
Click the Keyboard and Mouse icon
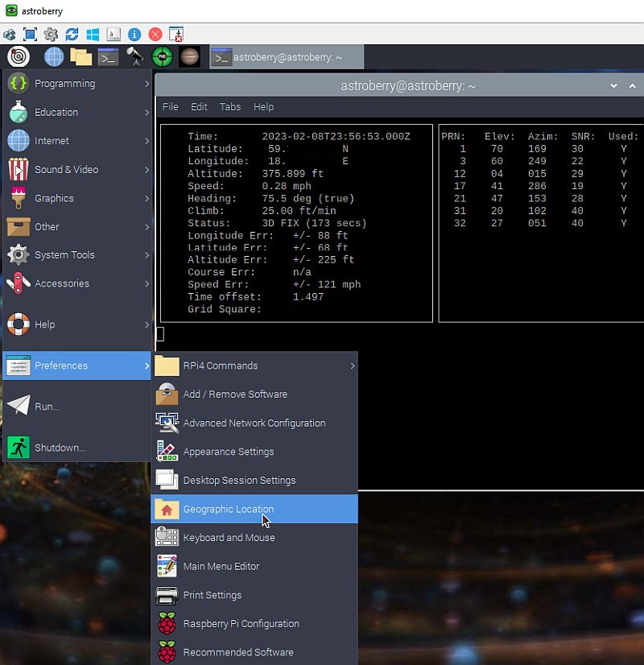pyautogui.click(x=167, y=537)
